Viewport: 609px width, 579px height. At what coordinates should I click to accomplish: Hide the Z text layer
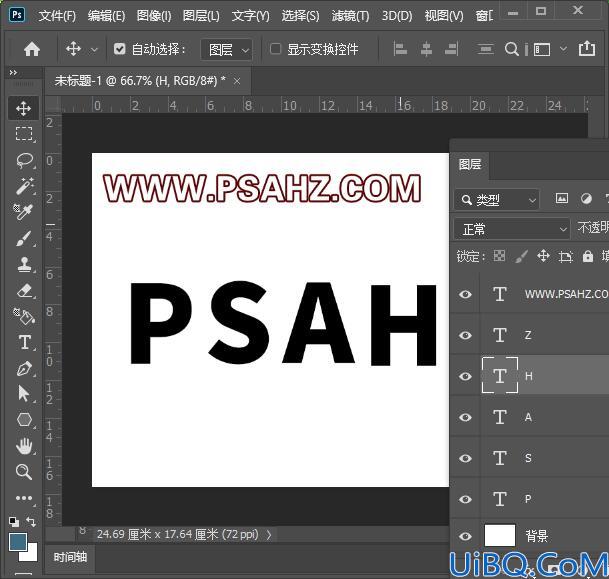pos(465,335)
